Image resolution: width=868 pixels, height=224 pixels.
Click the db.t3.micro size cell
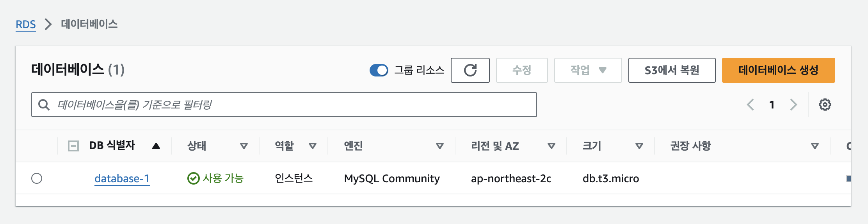611,179
